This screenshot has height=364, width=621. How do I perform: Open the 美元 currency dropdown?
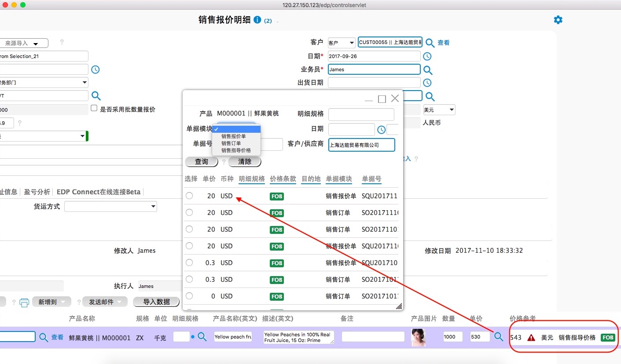(x=439, y=110)
